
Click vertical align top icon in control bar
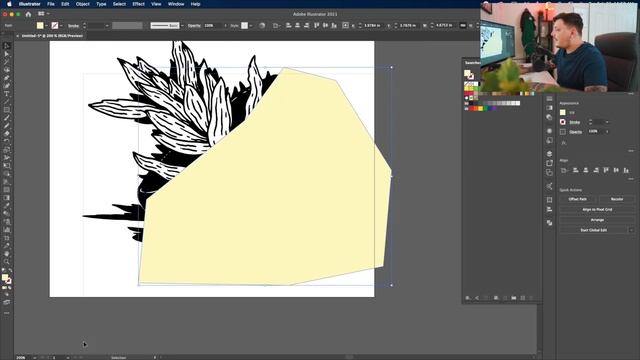[x=316, y=25]
